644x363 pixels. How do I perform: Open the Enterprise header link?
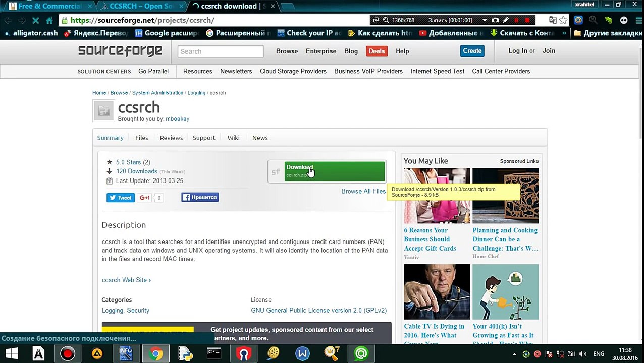click(320, 51)
